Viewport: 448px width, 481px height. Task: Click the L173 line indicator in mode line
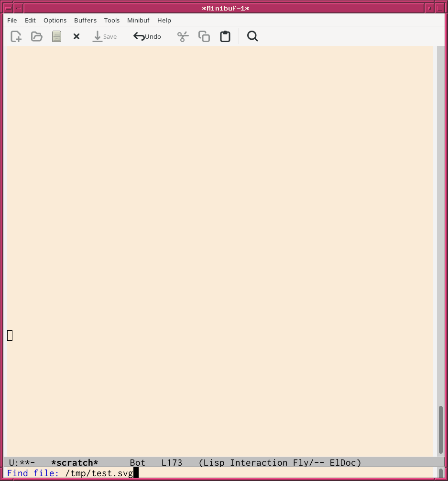tap(172, 463)
